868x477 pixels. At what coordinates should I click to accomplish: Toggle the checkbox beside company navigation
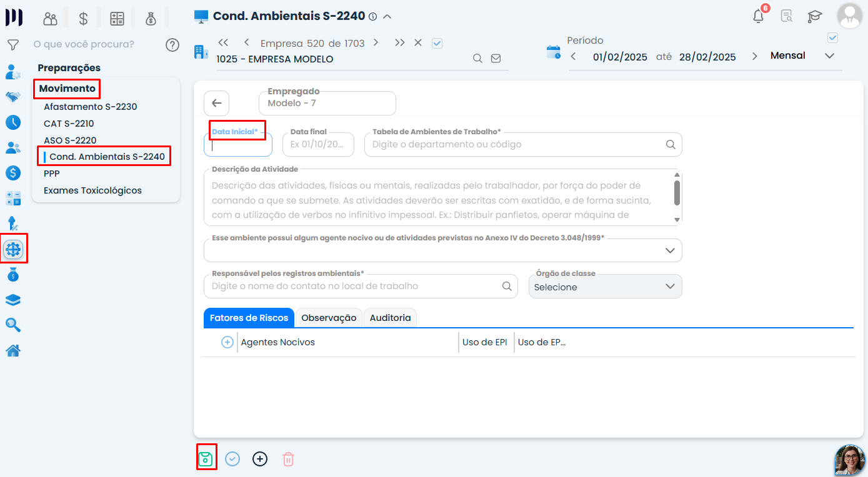click(437, 43)
